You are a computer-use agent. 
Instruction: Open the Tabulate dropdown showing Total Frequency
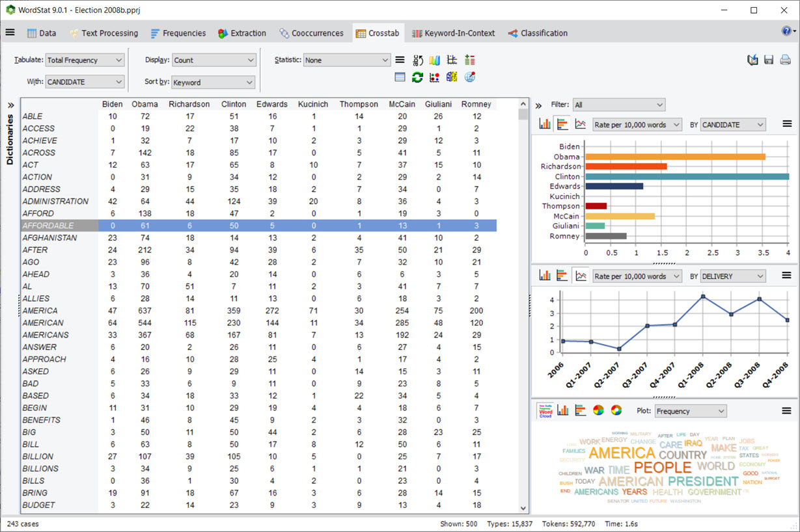pyautogui.click(x=85, y=60)
